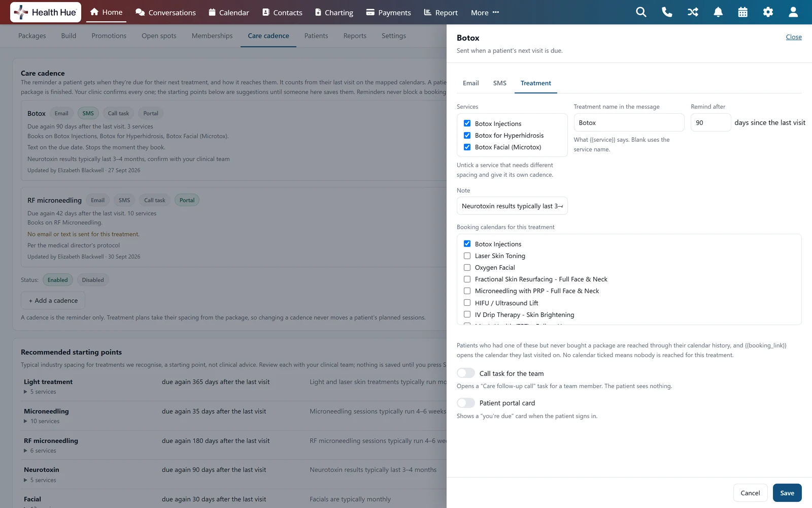This screenshot has height=508, width=812.
Task: Set status to Enabled
Action: click(58, 280)
